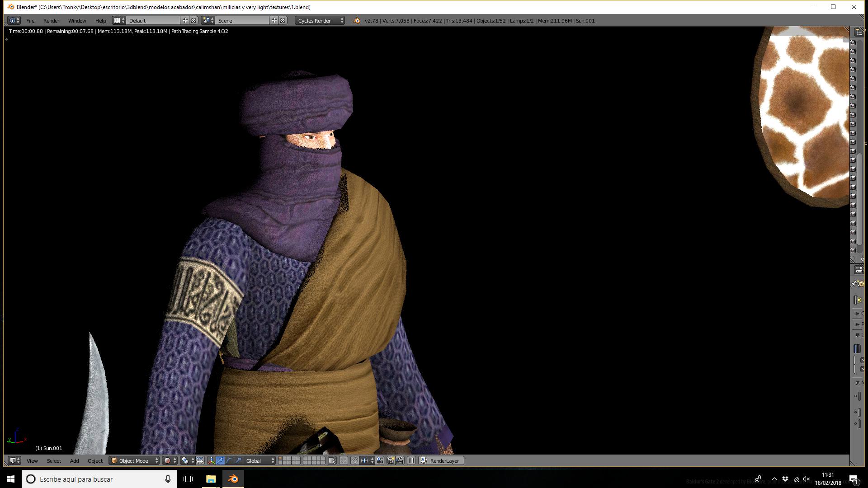Click the Blender taskbar icon
Image resolution: width=868 pixels, height=488 pixels.
point(233,479)
